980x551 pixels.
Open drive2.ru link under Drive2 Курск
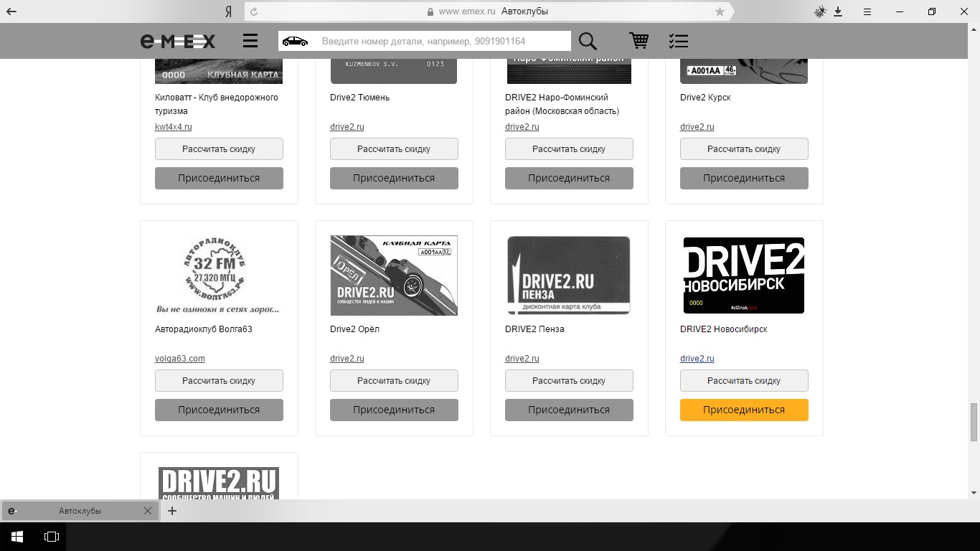click(697, 127)
